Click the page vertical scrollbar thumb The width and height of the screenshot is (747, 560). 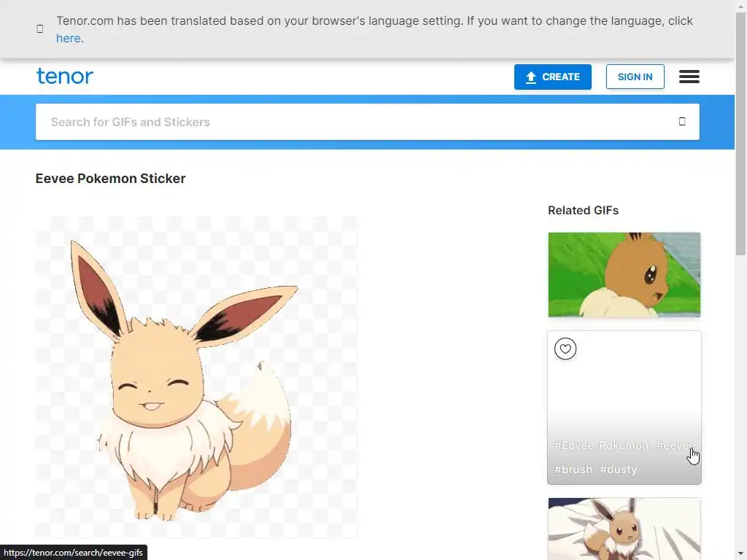pyautogui.click(x=741, y=133)
